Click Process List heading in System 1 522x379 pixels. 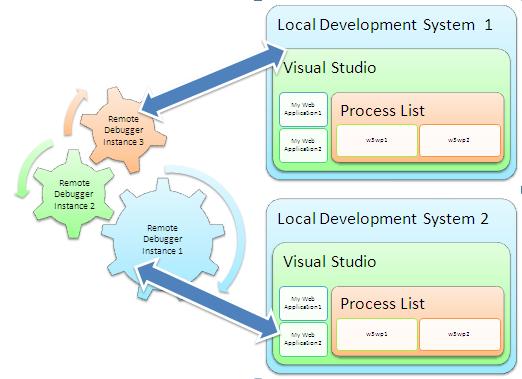point(382,110)
